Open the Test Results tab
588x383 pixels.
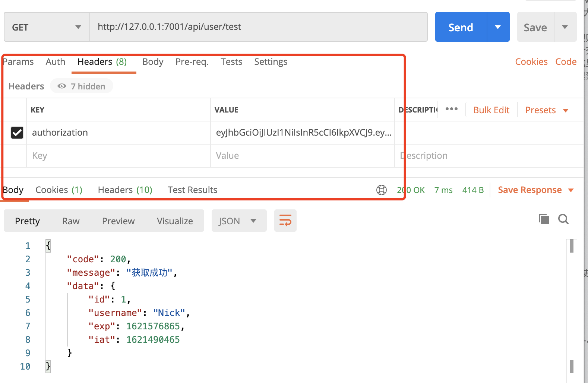(x=192, y=190)
